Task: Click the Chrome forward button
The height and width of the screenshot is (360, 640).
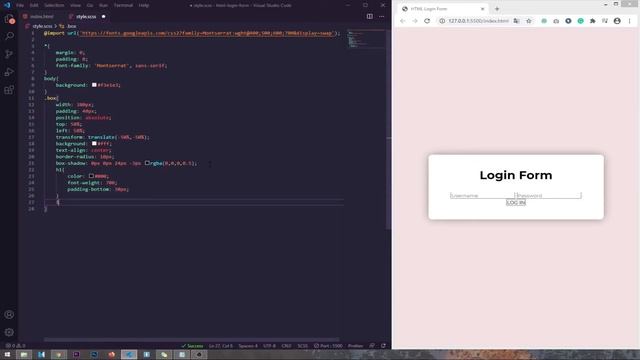Action: pos(415,21)
